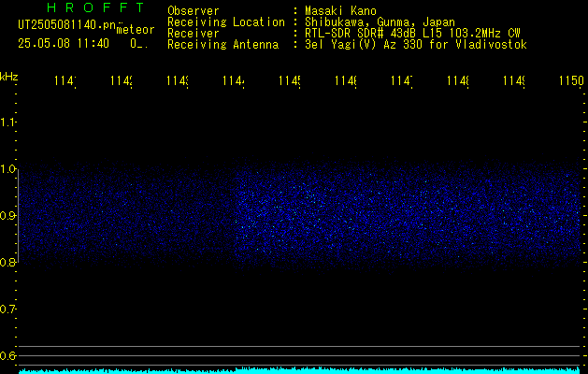Click the 1150 time axis marker
This screenshot has width=588, height=374.
coord(571,80)
